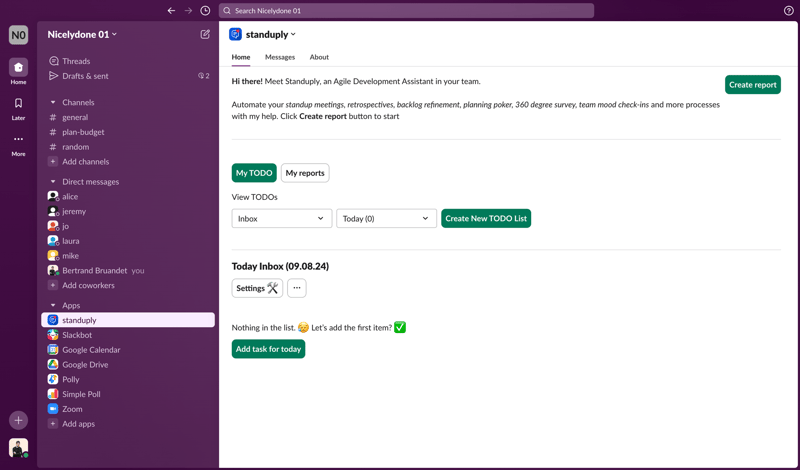Open your profile avatar at bottom left
Viewport: 800px width, 470px height.
[18, 448]
